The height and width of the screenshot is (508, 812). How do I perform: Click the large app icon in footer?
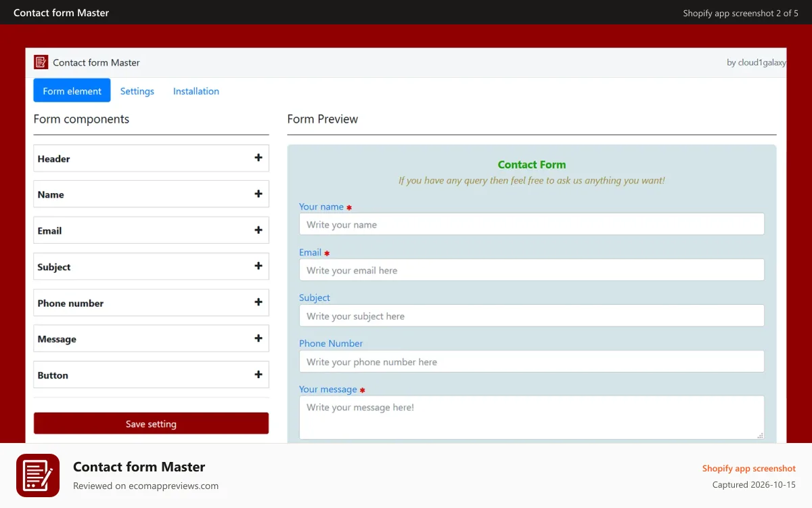point(38,475)
